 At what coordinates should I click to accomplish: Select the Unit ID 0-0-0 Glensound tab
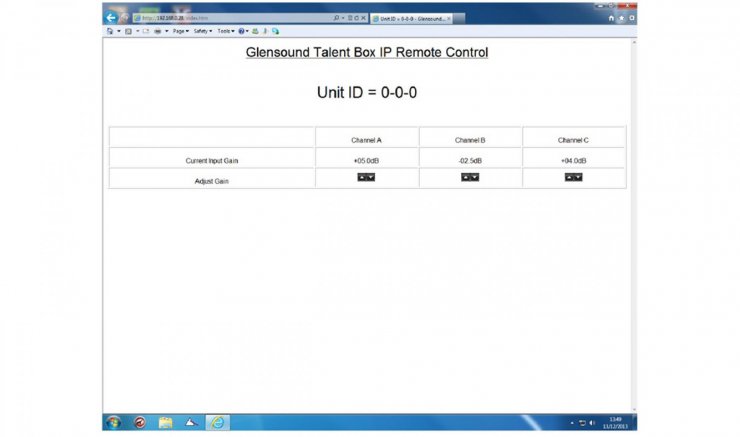[409, 18]
